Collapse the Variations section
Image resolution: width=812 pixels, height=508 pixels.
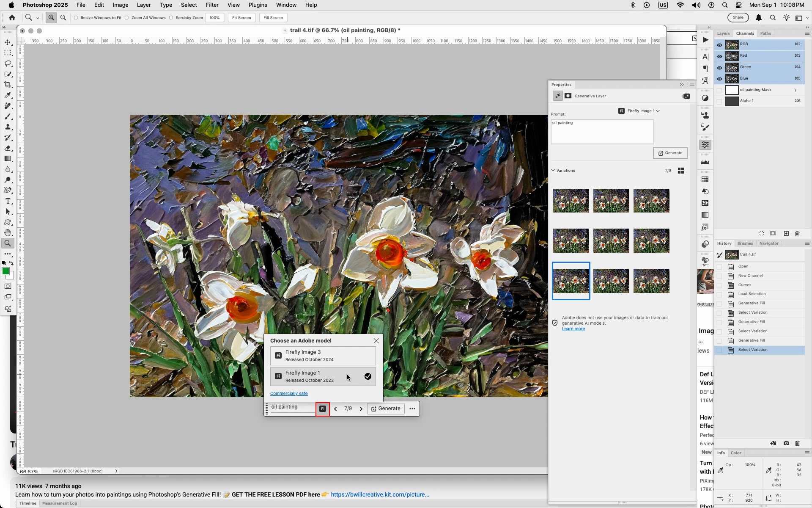553,171
